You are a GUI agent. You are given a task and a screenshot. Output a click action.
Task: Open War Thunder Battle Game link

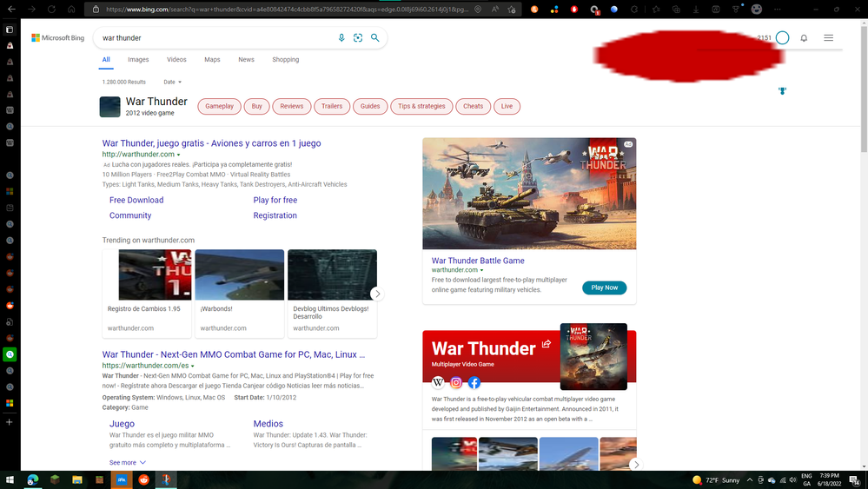[x=478, y=261]
